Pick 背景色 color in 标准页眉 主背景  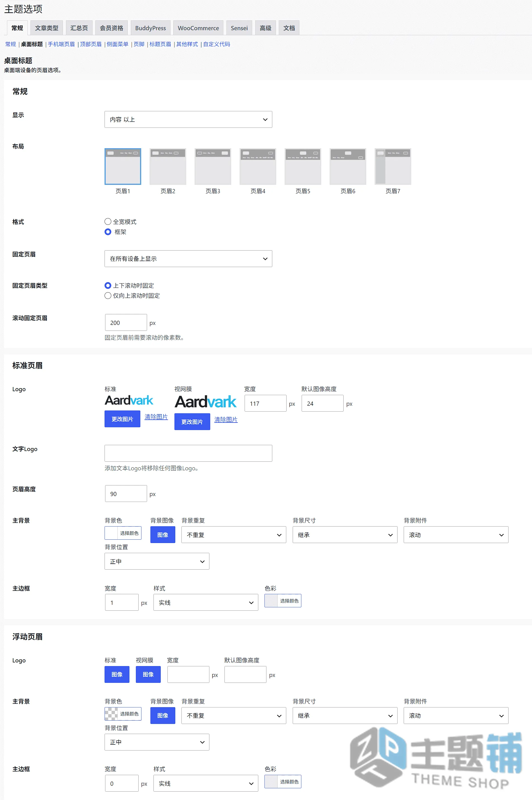pos(123,533)
